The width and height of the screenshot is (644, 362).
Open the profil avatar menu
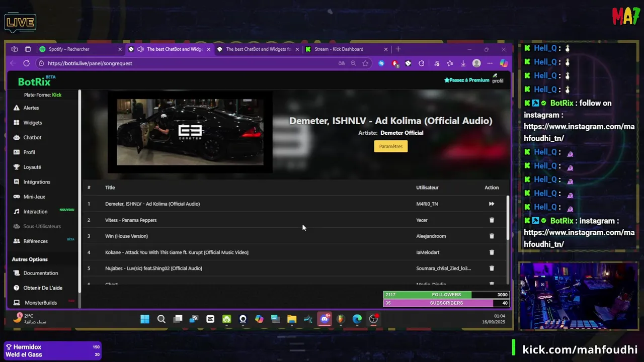(x=497, y=78)
